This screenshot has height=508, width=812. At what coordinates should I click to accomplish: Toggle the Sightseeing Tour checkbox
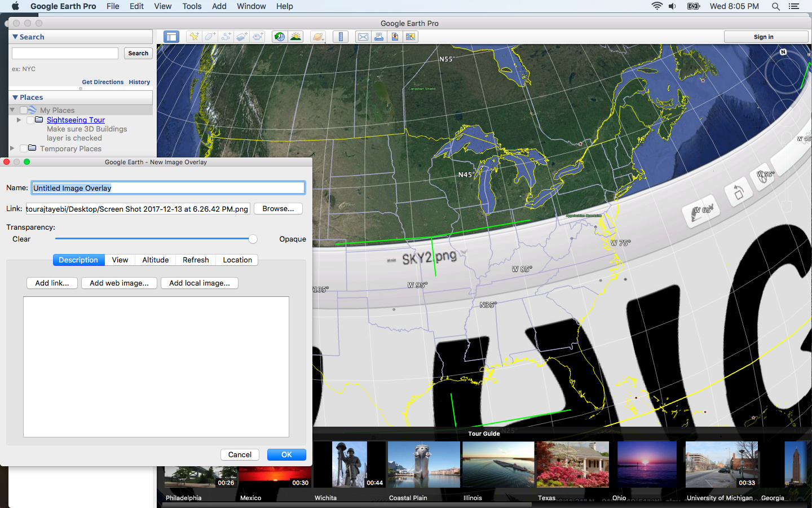pyautogui.click(x=30, y=120)
